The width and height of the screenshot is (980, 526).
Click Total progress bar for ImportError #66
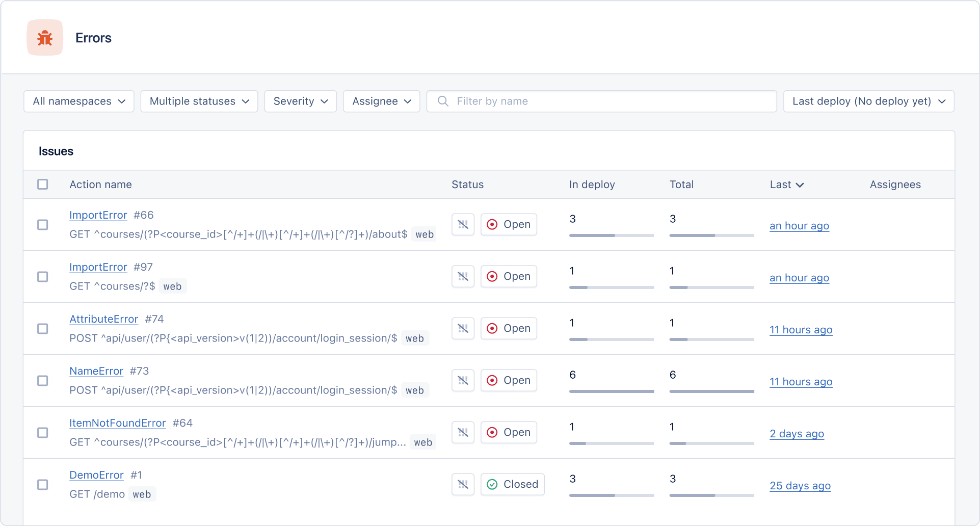712,235
